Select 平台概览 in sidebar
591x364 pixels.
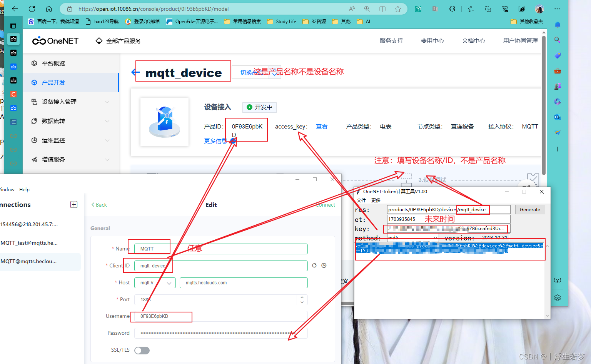click(70, 63)
